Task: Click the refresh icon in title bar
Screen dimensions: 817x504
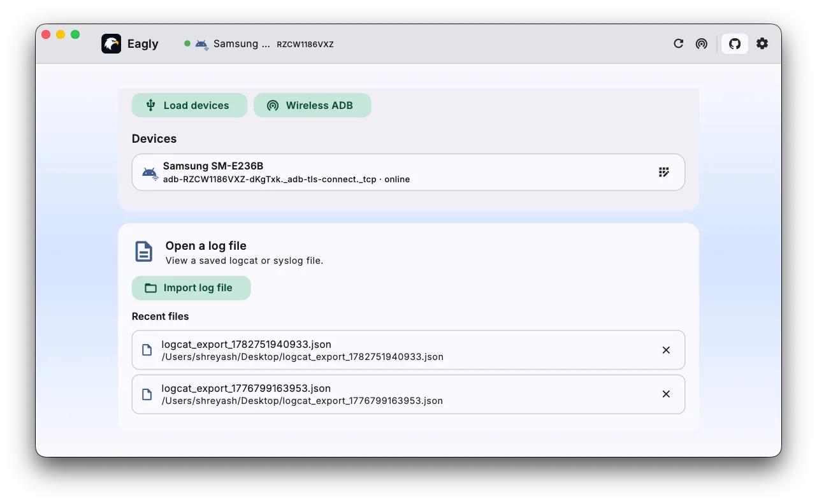Action: pyautogui.click(x=679, y=43)
